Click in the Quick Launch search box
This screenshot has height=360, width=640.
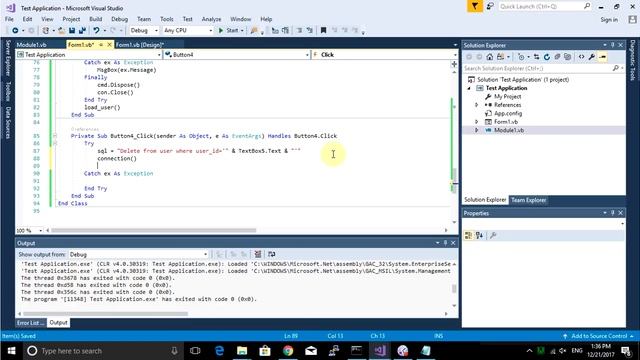545,7
